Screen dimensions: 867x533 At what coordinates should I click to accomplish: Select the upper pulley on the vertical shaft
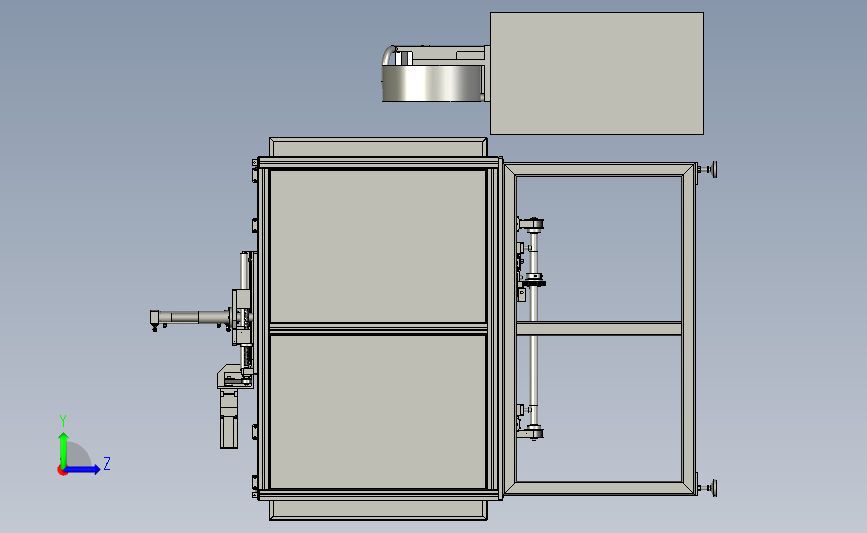coord(531,224)
